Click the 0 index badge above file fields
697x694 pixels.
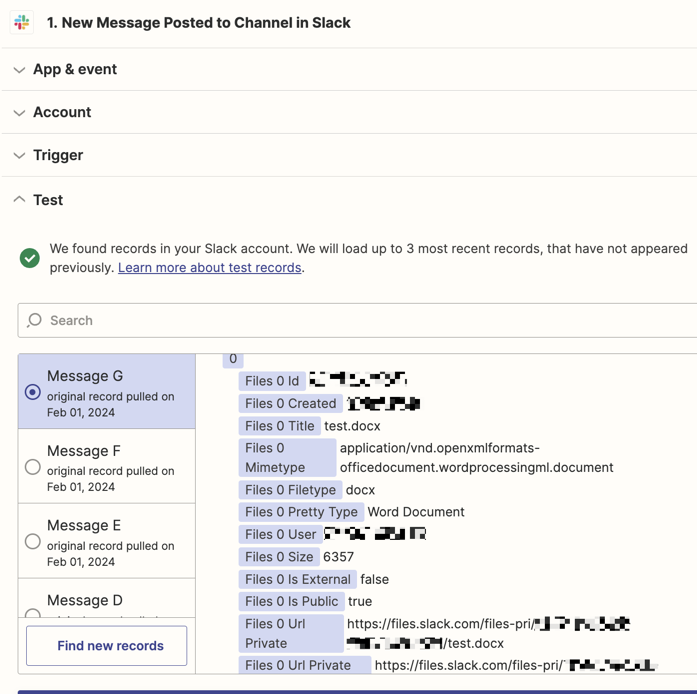coord(233,360)
